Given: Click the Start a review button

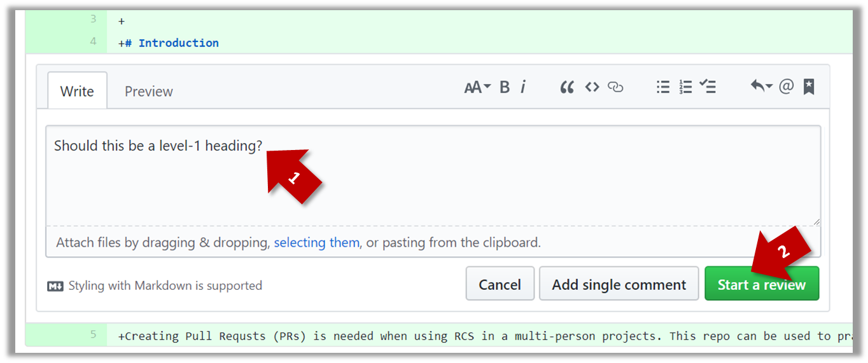Looking at the screenshot, I should point(761,284).
